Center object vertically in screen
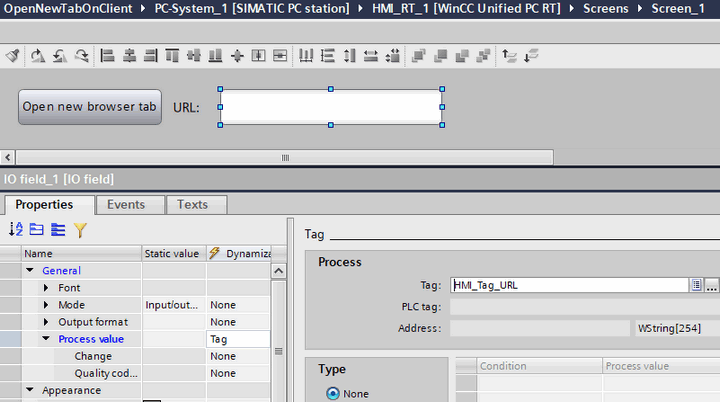The height and width of the screenshot is (402, 720). click(280, 56)
